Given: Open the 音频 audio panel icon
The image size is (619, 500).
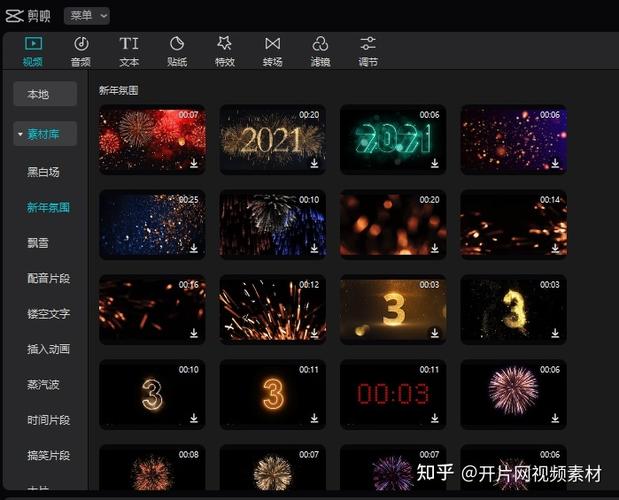Looking at the screenshot, I should pos(81,43).
